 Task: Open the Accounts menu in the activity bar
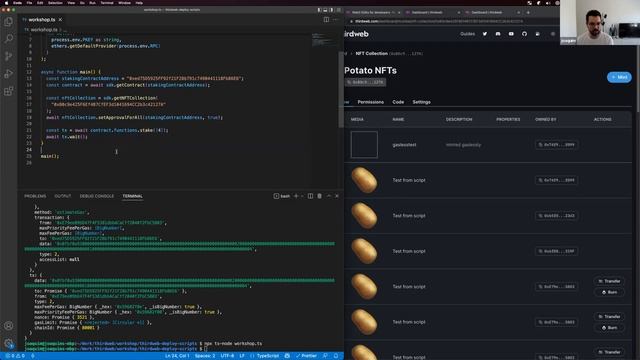pyautogui.click(x=8, y=326)
